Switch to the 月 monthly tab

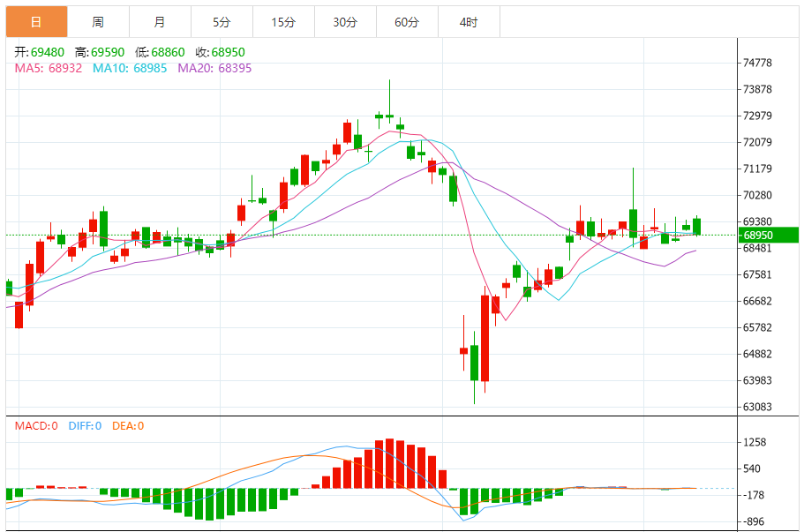[x=160, y=22]
